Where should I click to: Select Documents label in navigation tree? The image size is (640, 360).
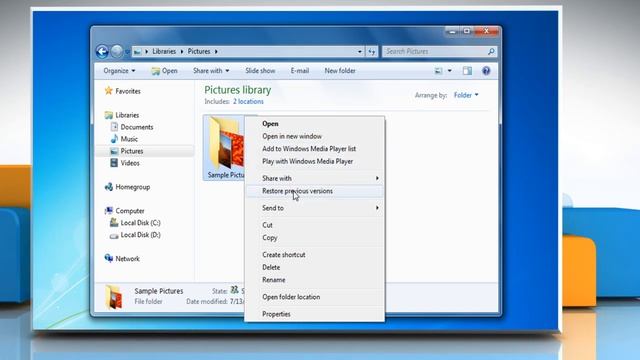coord(137,127)
